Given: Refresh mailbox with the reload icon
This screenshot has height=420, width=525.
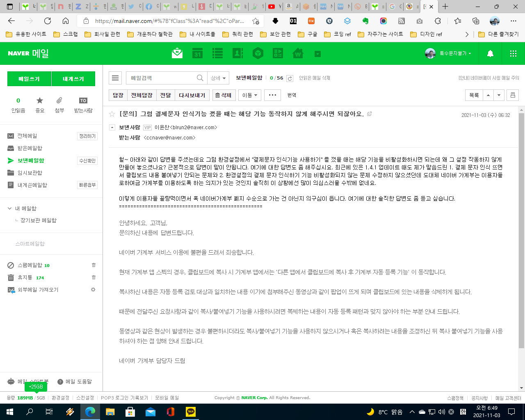Looking at the screenshot, I should tap(290, 78).
